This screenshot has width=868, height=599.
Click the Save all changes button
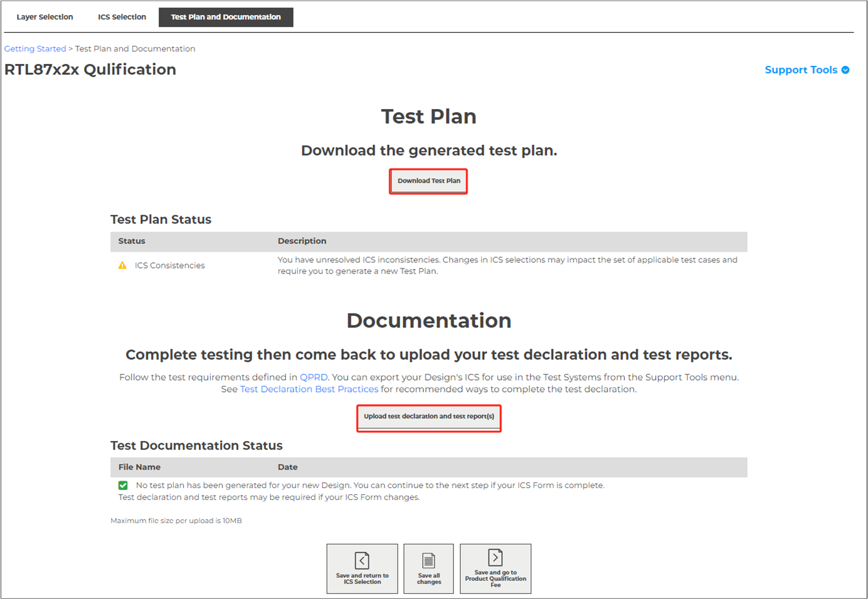click(x=428, y=568)
